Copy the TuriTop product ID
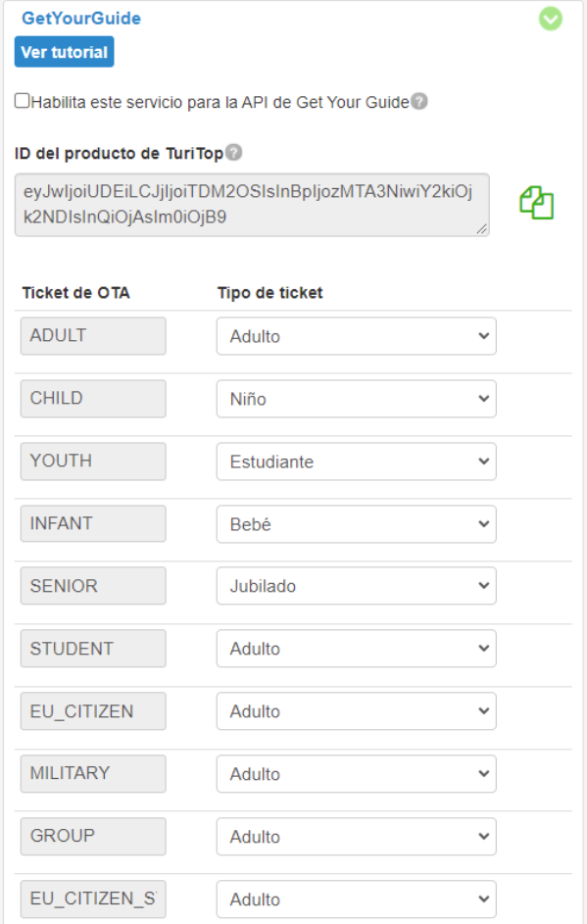The height and width of the screenshot is (924, 587). (x=536, y=203)
